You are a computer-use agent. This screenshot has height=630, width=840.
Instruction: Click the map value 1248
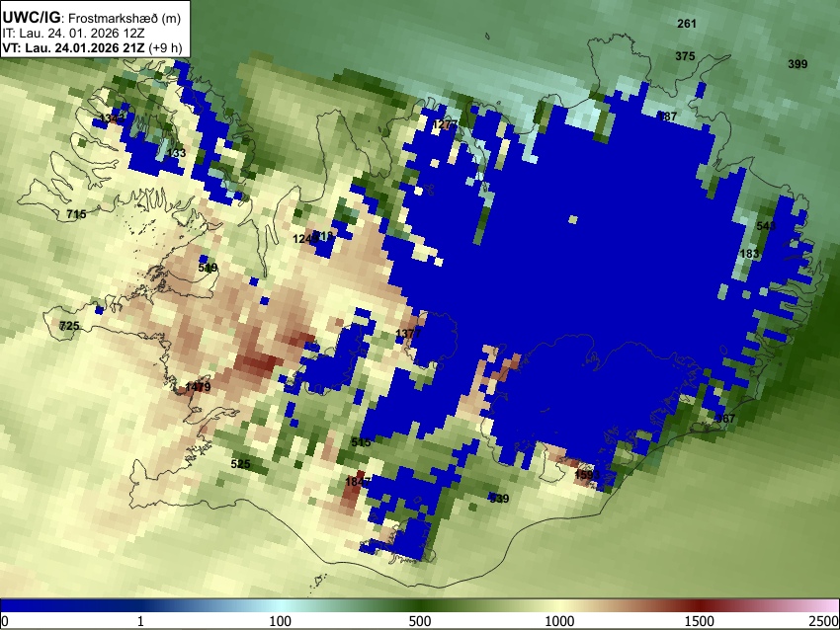(x=306, y=239)
